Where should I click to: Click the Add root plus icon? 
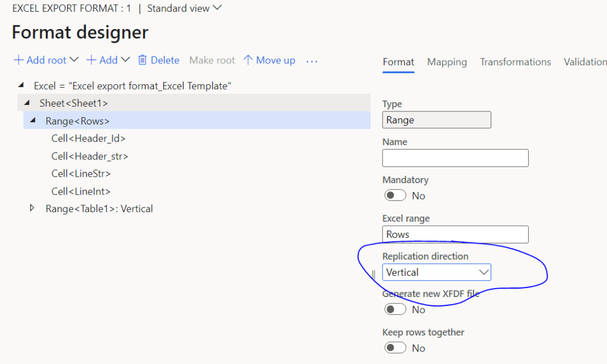[x=18, y=60]
